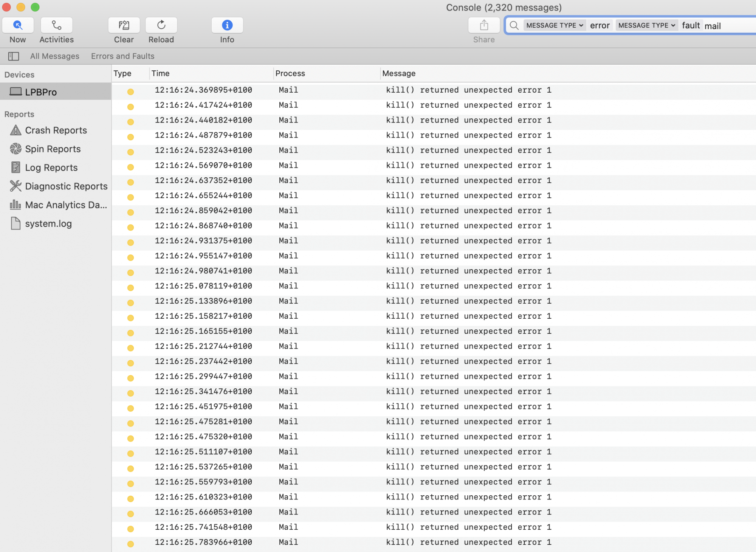Expand second MESSAGE TYPE dropdown before fault

[646, 25]
